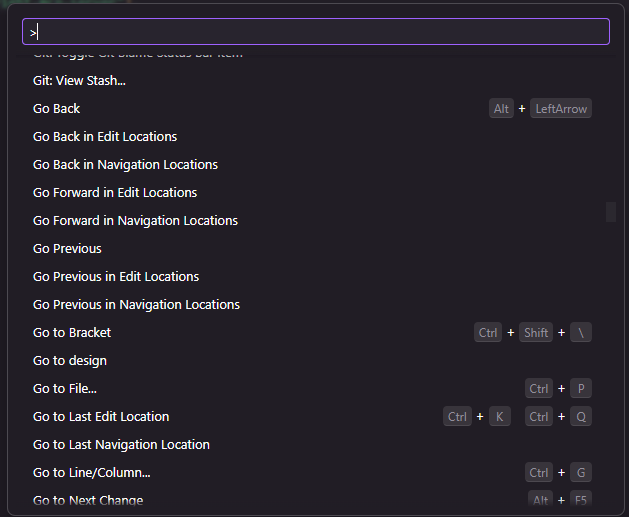Choose Go Previous in Edit Locations

click(116, 276)
